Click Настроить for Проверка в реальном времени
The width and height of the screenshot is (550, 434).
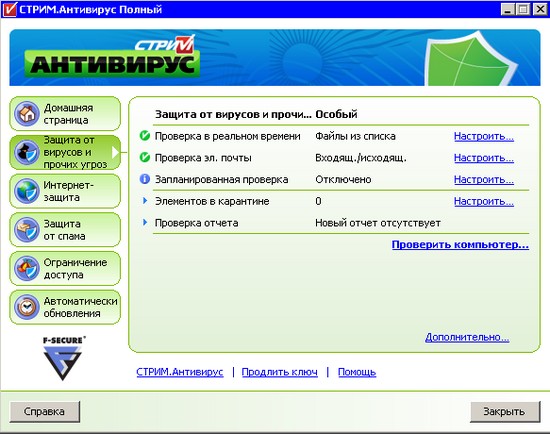pyautogui.click(x=484, y=136)
